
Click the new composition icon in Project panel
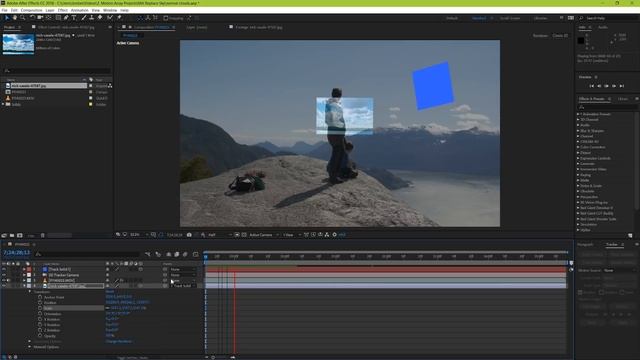(x=20, y=236)
